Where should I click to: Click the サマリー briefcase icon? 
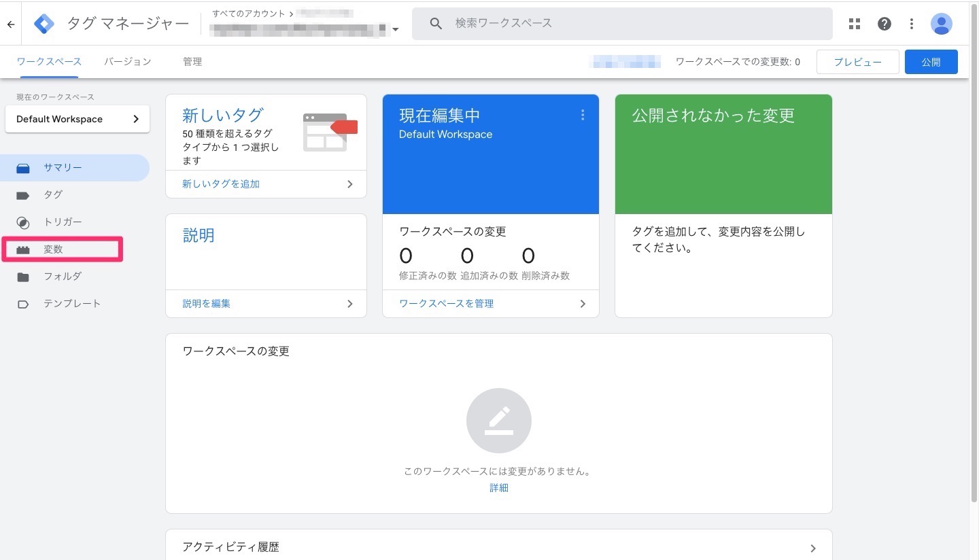[x=23, y=168]
